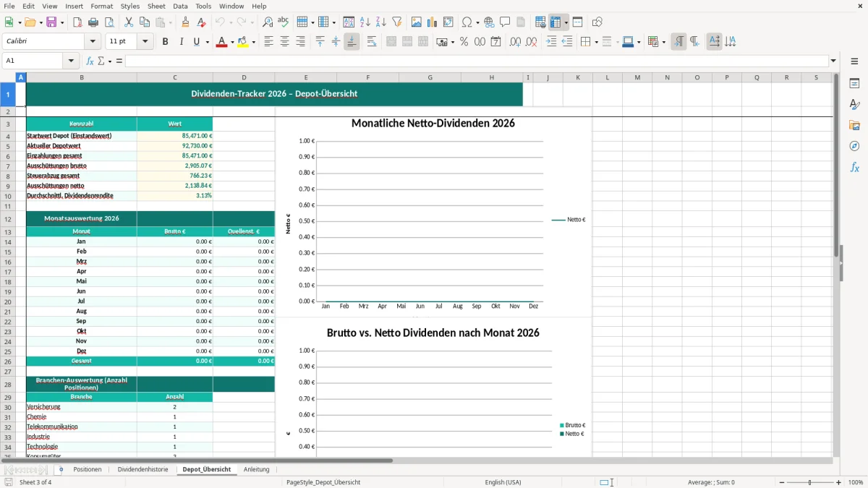The height and width of the screenshot is (488, 868).
Task: Center text horizontally
Action: [284, 42]
